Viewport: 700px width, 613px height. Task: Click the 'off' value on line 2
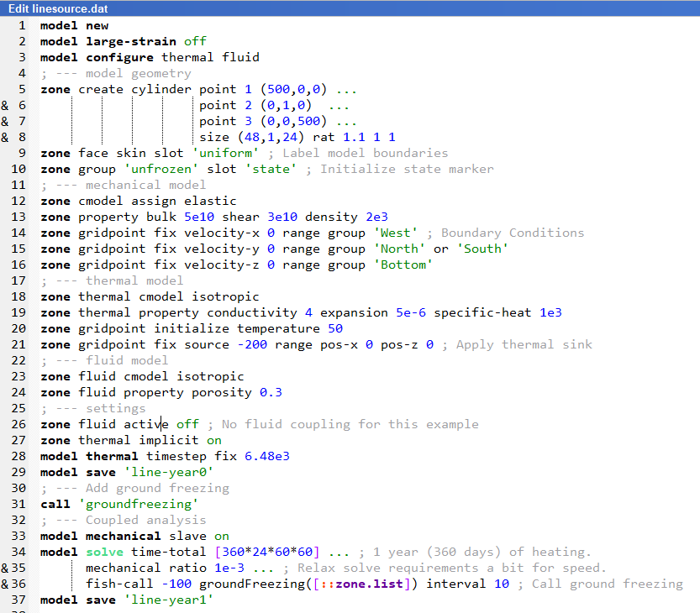coord(195,41)
